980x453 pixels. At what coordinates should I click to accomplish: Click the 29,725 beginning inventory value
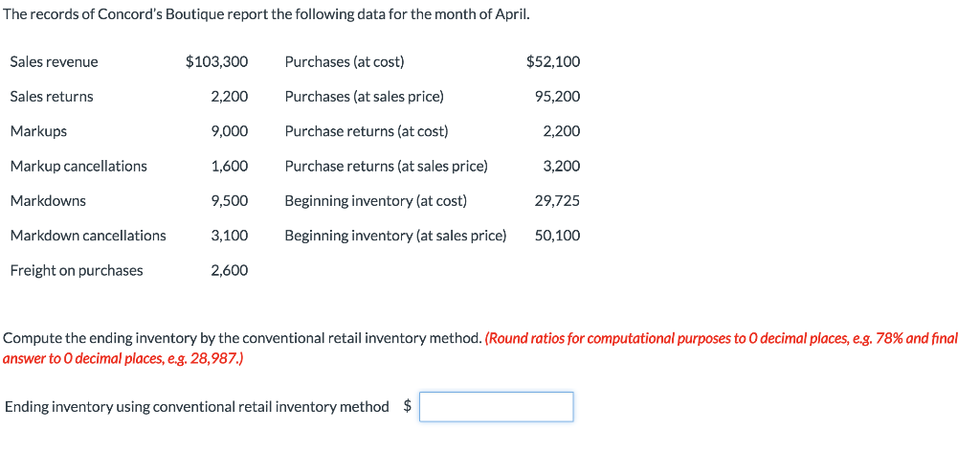(x=557, y=201)
